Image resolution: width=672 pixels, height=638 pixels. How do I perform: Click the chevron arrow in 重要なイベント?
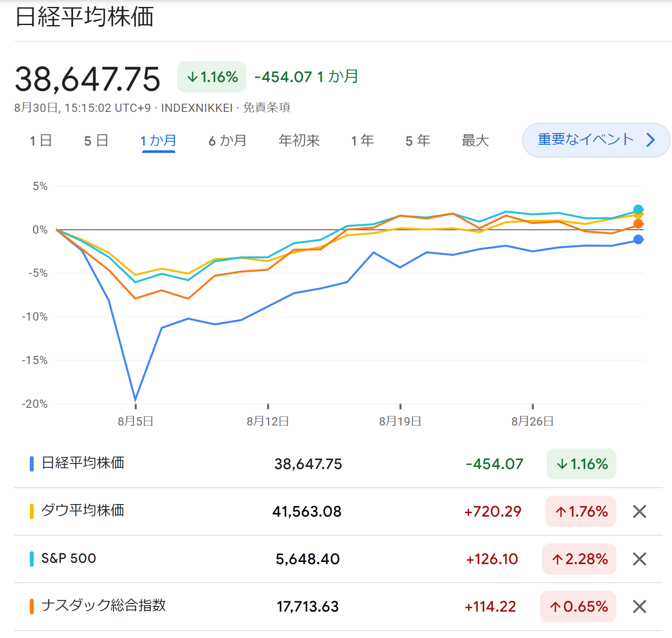651,140
